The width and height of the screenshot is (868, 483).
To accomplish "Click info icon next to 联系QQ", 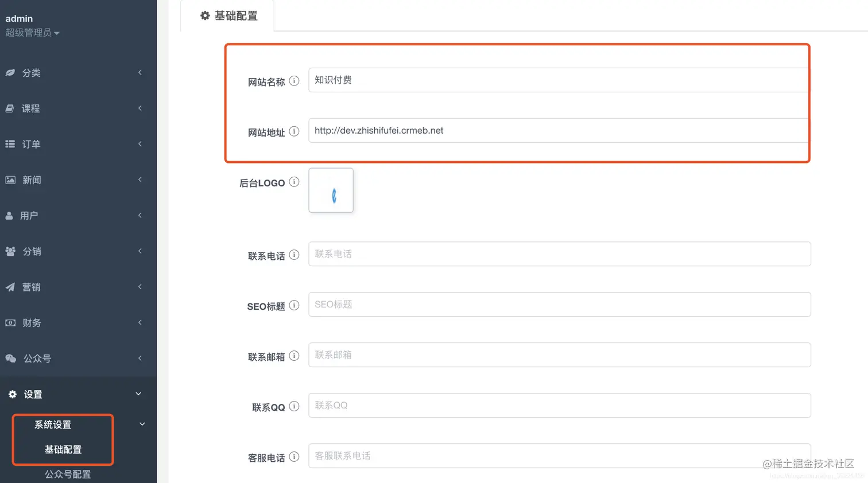I will tap(294, 406).
